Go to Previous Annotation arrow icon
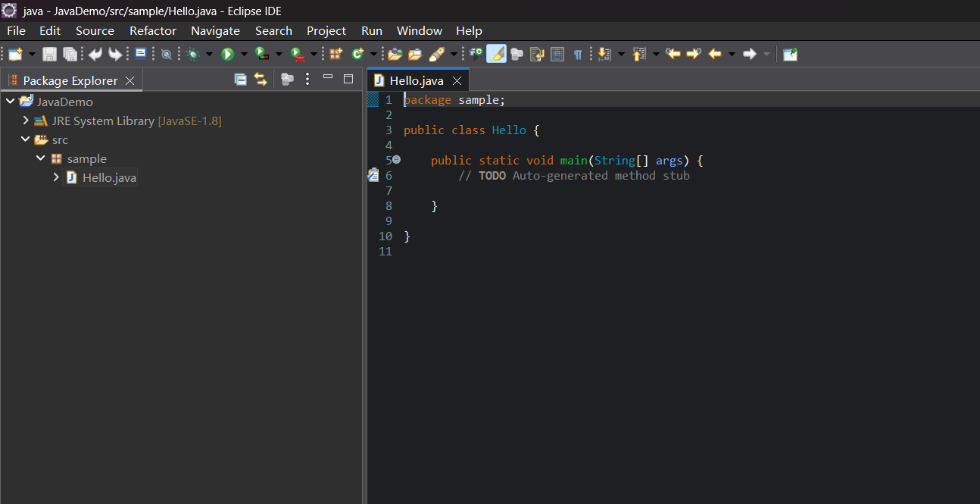This screenshot has height=504, width=980. (x=639, y=54)
